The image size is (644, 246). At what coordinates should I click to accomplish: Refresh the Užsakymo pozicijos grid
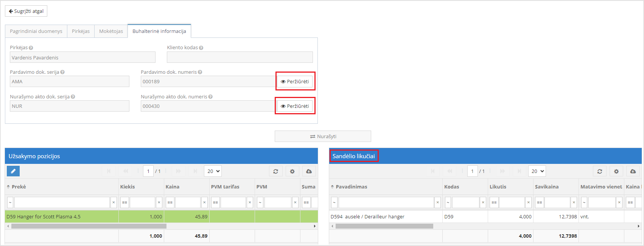pos(275,171)
